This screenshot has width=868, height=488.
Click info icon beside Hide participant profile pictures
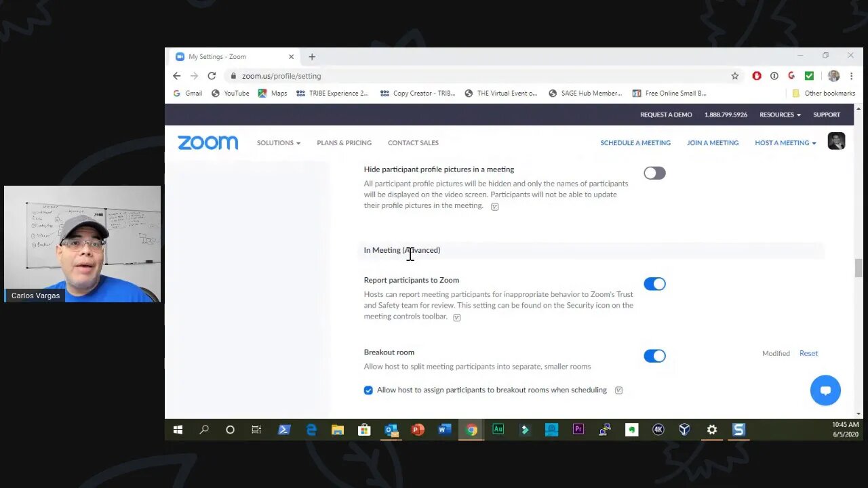[494, 207]
